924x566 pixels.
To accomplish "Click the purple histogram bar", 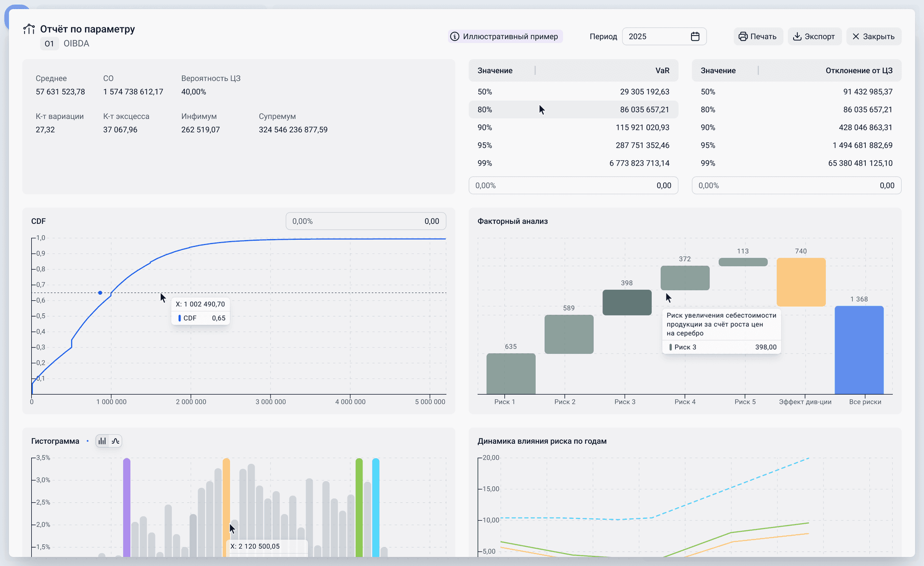I will point(127,507).
